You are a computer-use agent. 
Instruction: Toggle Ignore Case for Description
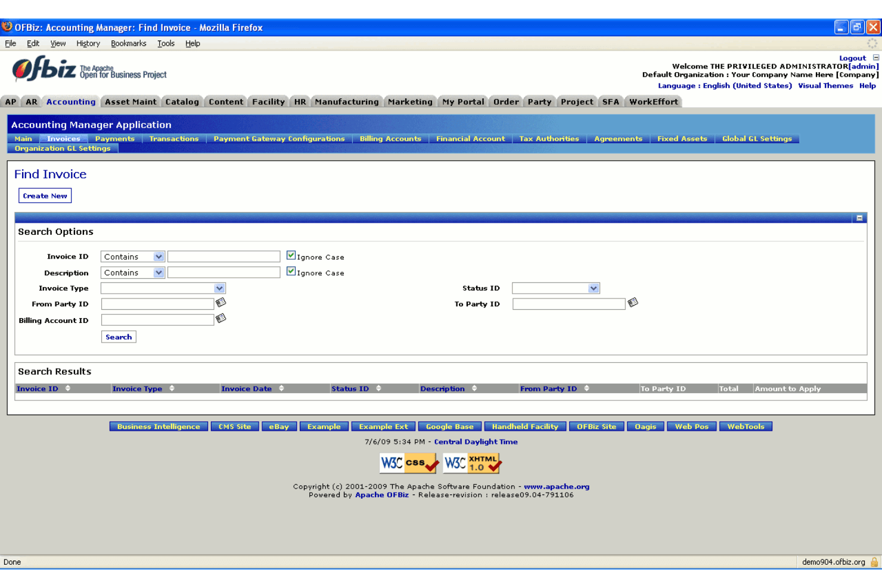click(x=291, y=271)
